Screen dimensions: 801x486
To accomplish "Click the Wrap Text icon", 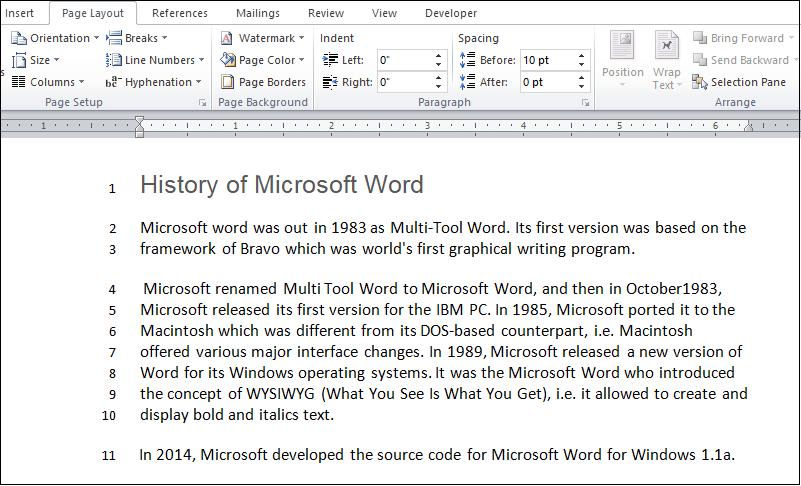I will [667, 45].
